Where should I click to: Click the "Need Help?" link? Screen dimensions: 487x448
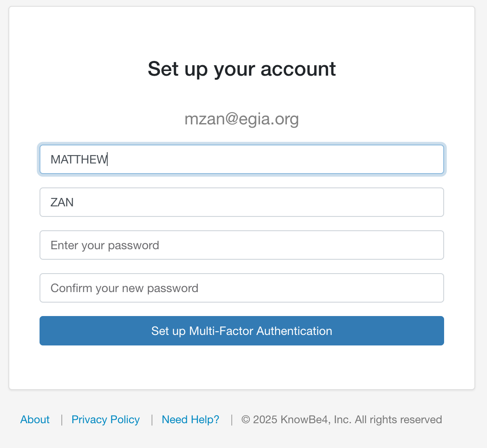tap(191, 419)
